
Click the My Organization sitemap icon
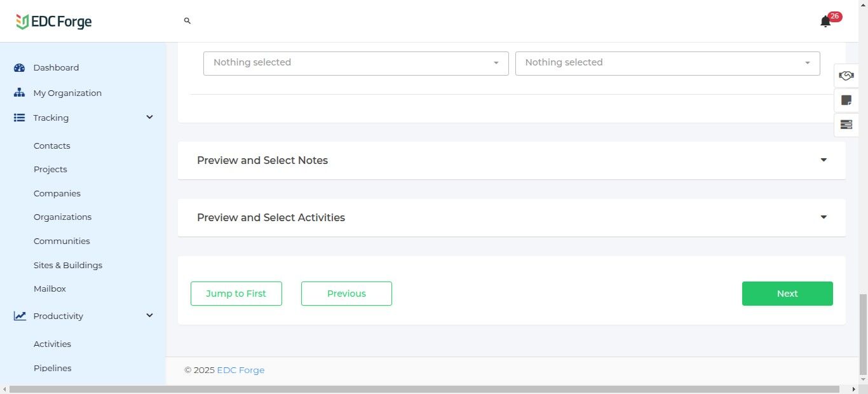click(x=19, y=93)
